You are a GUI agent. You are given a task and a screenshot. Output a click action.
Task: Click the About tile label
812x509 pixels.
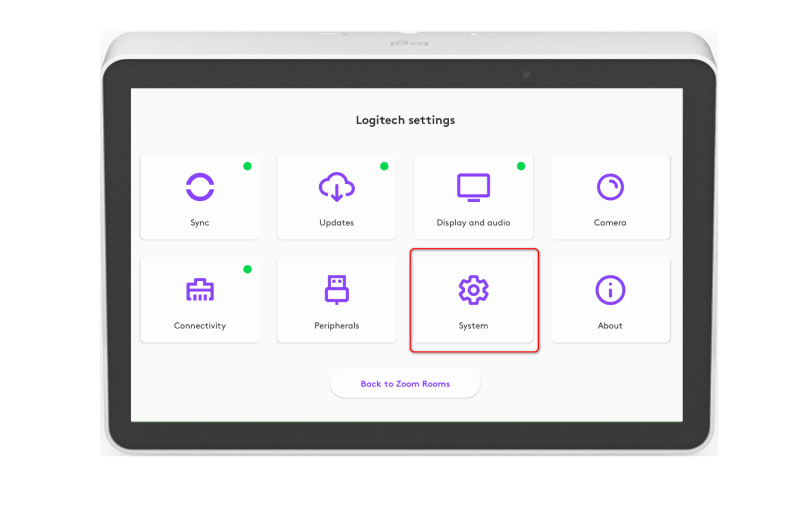click(610, 326)
